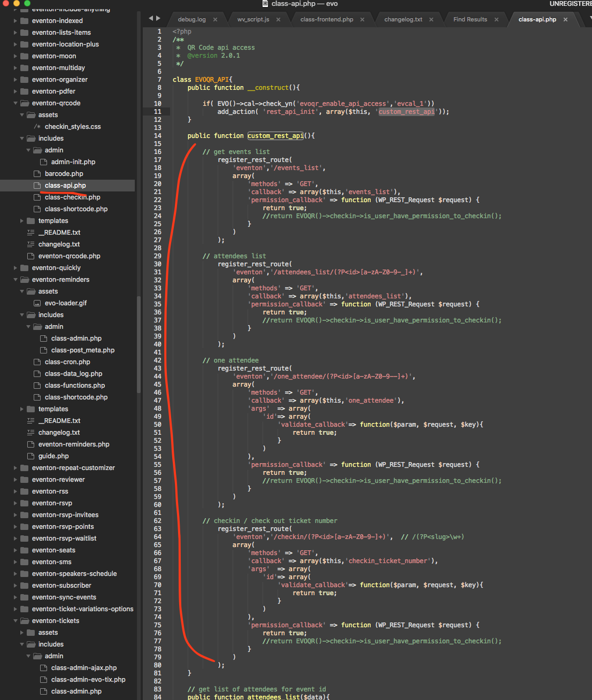The width and height of the screenshot is (592, 700).
Task: Open barcode.php in the sidebar
Action: coord(64,174)
